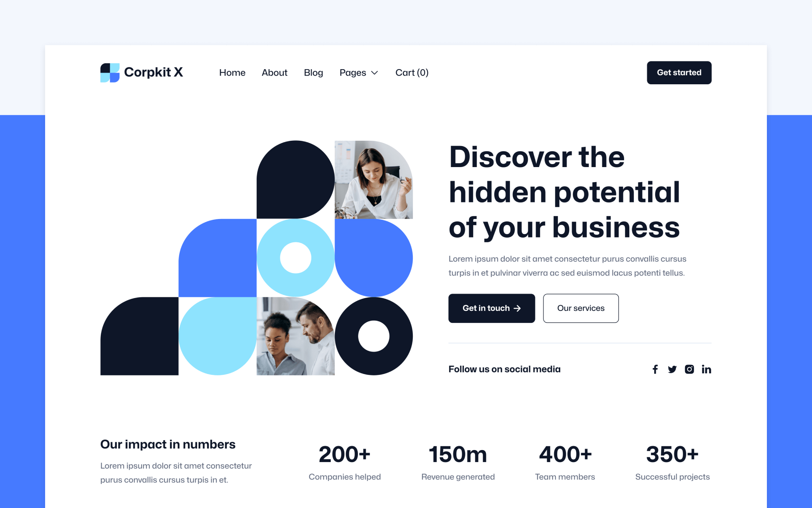Click the About navigation menu item
The height and width of the screenshot is (508, 812).
tap(274, 73)
